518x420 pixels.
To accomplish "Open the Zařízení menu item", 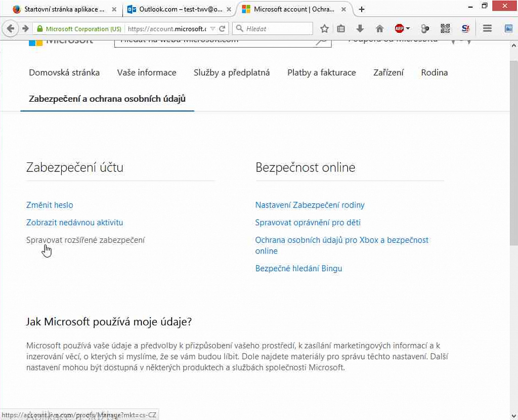I will click(x=388, y=72).
